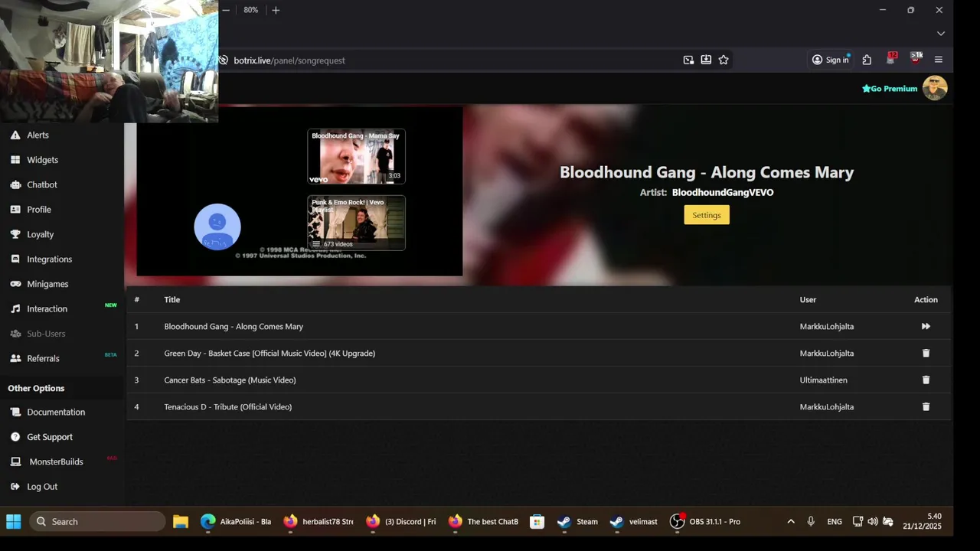Open Interaction music note icon
980x551 pixels.
pos(15,308)
